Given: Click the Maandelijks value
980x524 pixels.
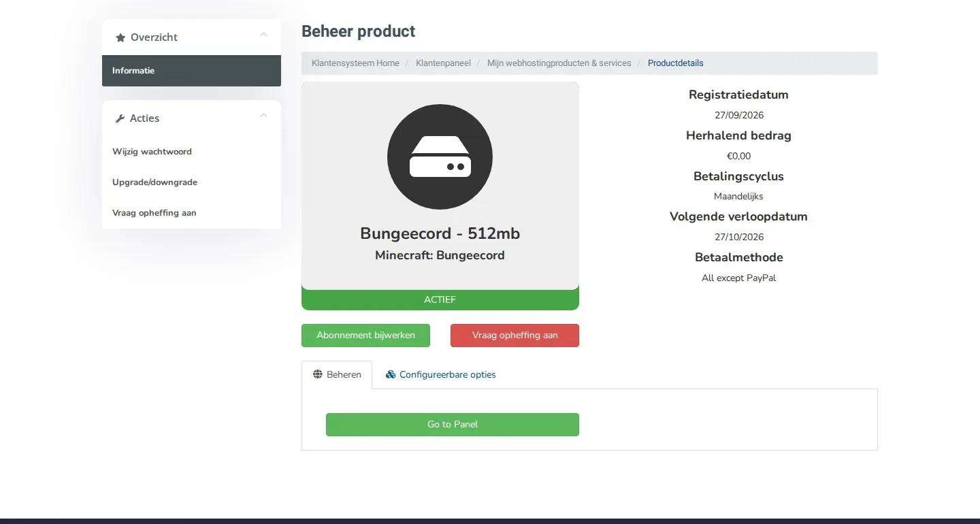Looking at the screenshot, I should point(739,196).
